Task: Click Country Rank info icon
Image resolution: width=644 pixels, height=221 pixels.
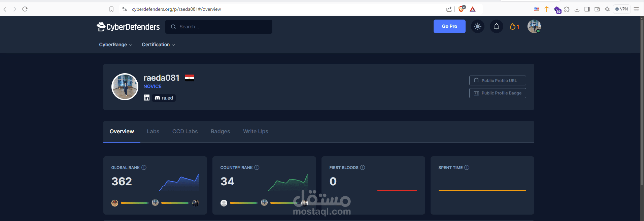Action: pyautogui.click(x=257, y=167)
